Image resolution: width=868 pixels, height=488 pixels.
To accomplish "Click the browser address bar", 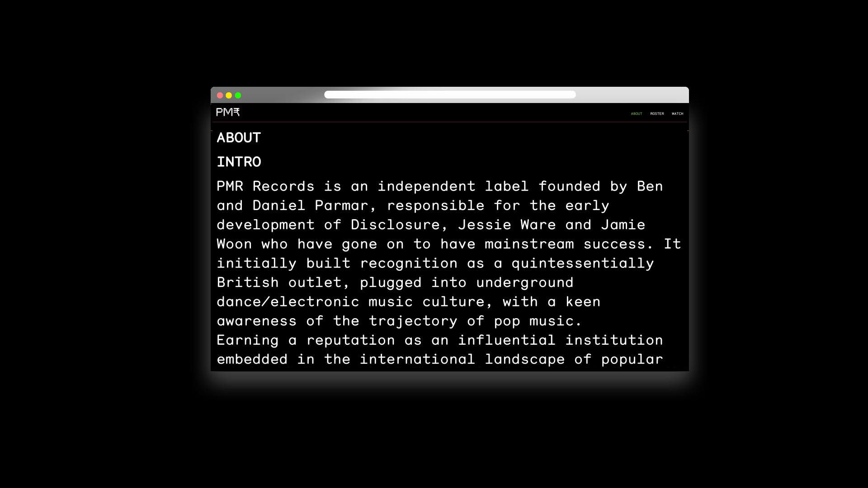I will [450, 94].
